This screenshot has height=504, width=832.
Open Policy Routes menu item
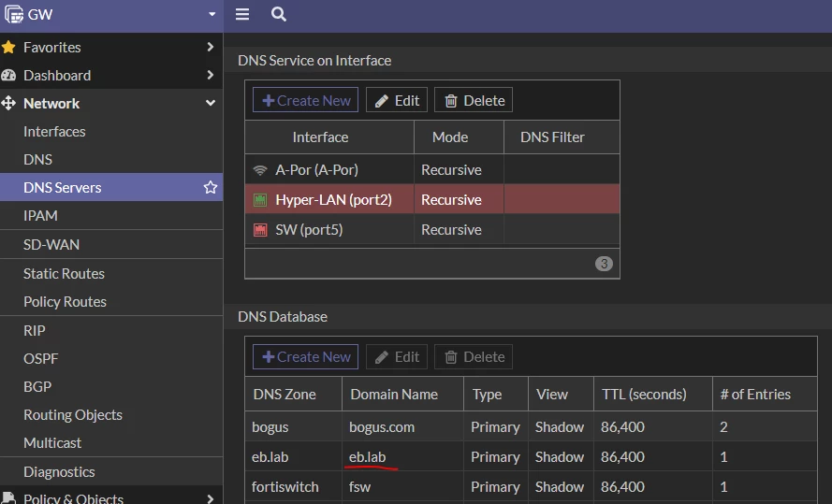point(65,301)
